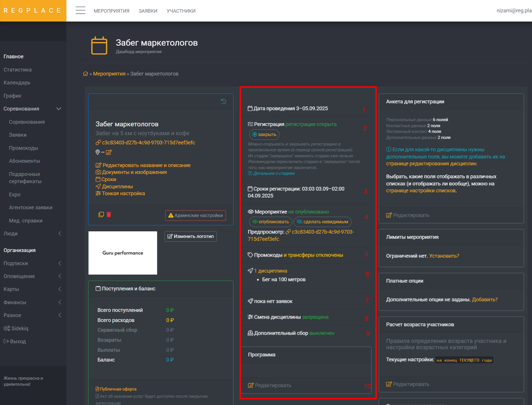Open Подарочные сертификаты in sidebar

tap(25, 178)
